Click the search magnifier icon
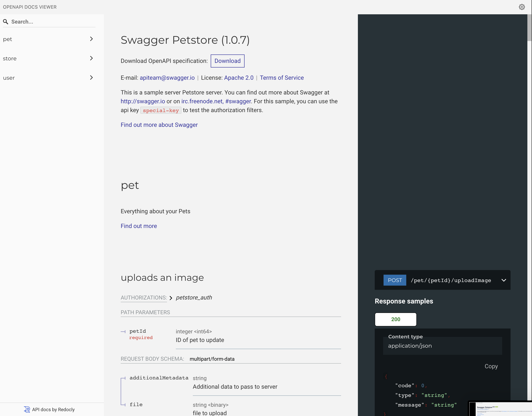The height and width of the screenshot is (416, 532). (6, 22)
